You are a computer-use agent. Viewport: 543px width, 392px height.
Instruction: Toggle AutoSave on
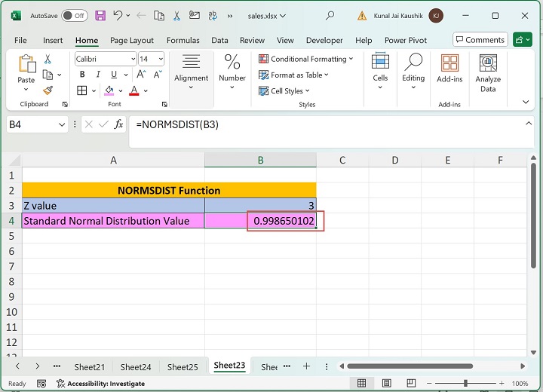[x=75, y=16]
